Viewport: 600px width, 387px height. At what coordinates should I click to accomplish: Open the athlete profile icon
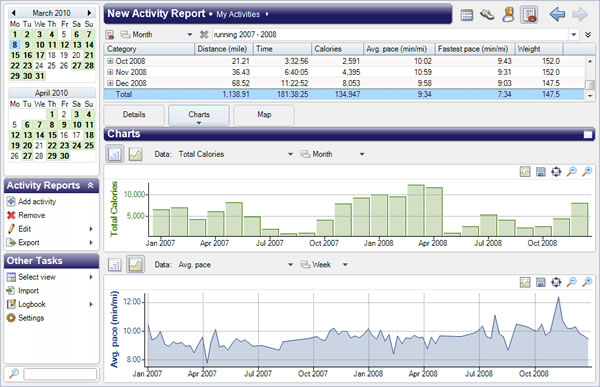[508, 15]
